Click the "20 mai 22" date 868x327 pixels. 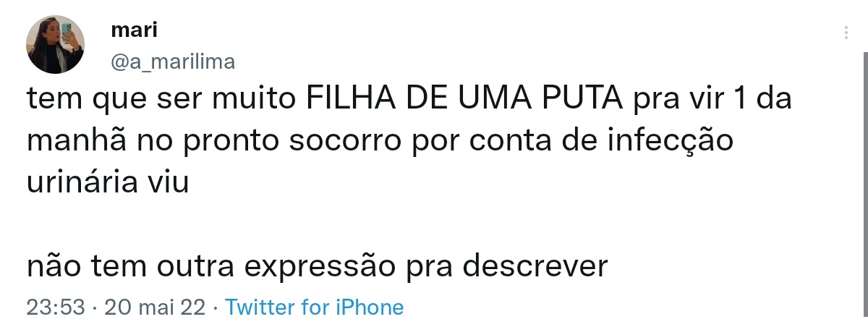pos(155,307)
